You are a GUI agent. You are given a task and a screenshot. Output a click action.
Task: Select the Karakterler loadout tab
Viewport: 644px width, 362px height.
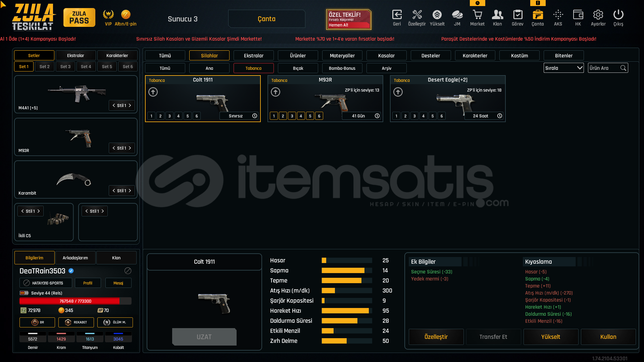pos(117,56)
